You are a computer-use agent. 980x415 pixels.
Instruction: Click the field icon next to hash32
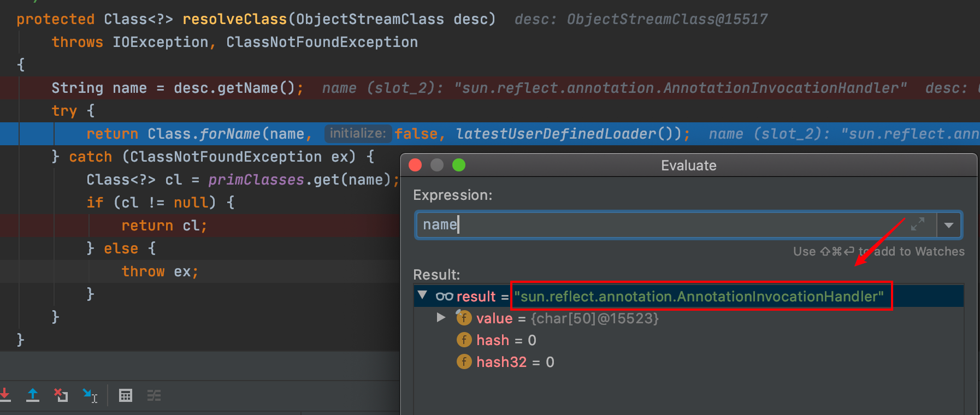464,361
